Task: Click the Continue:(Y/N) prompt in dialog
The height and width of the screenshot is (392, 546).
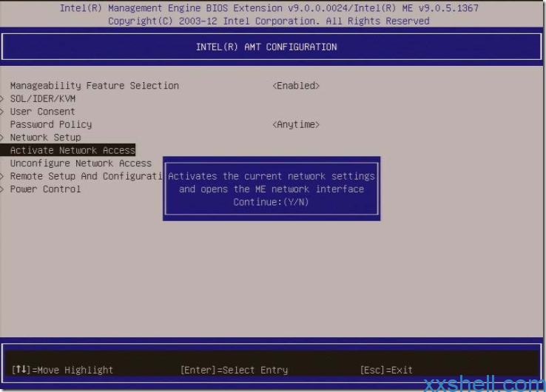Action: point(271,202)
